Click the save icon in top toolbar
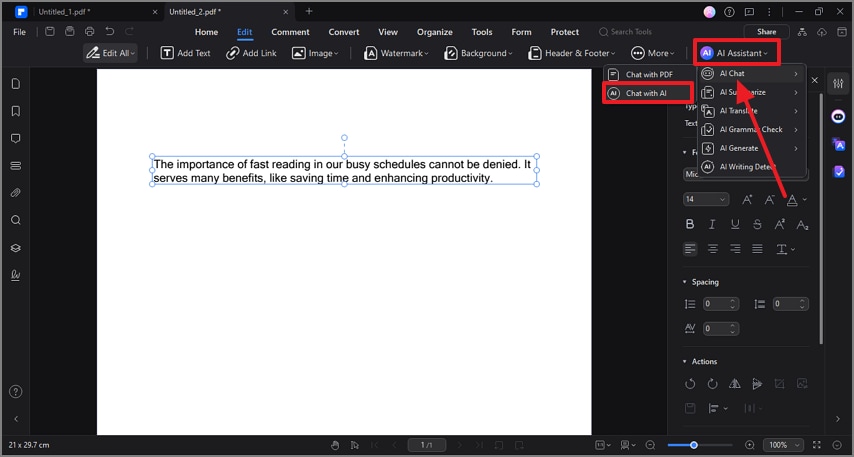The width and height of the screenshot is (854, 457). click(x=50, y=32)
